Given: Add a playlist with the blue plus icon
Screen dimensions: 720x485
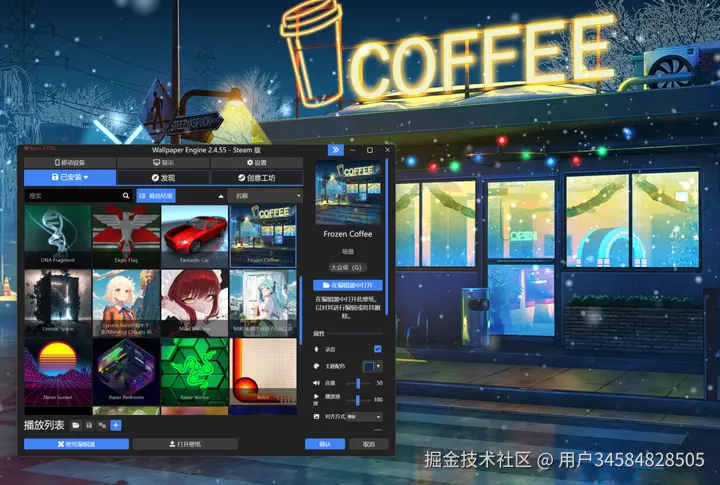Looking at the screenshot, I should [116, 425].
